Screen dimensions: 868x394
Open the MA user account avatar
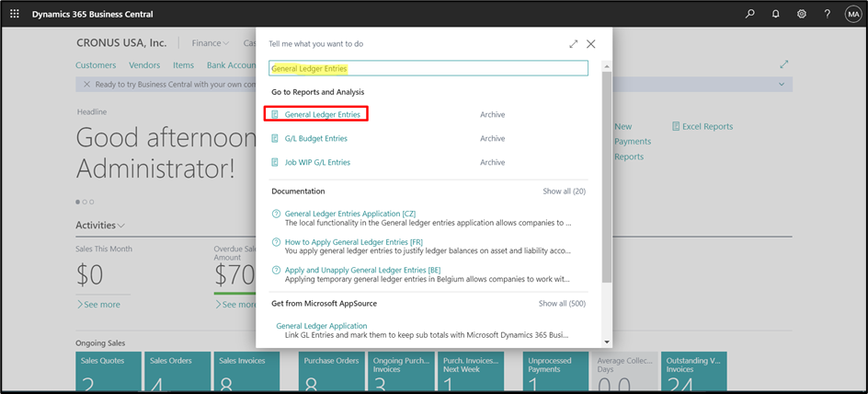[x=852, y=14]
